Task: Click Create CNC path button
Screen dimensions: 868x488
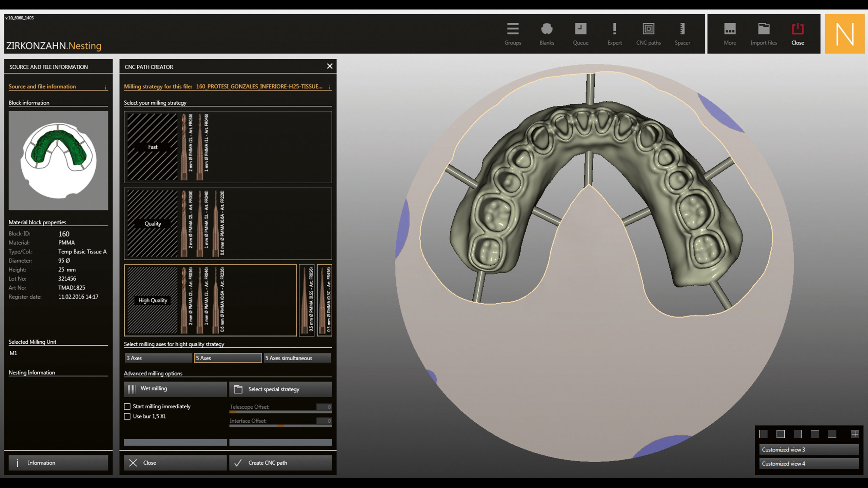Action: pos(280,463)
